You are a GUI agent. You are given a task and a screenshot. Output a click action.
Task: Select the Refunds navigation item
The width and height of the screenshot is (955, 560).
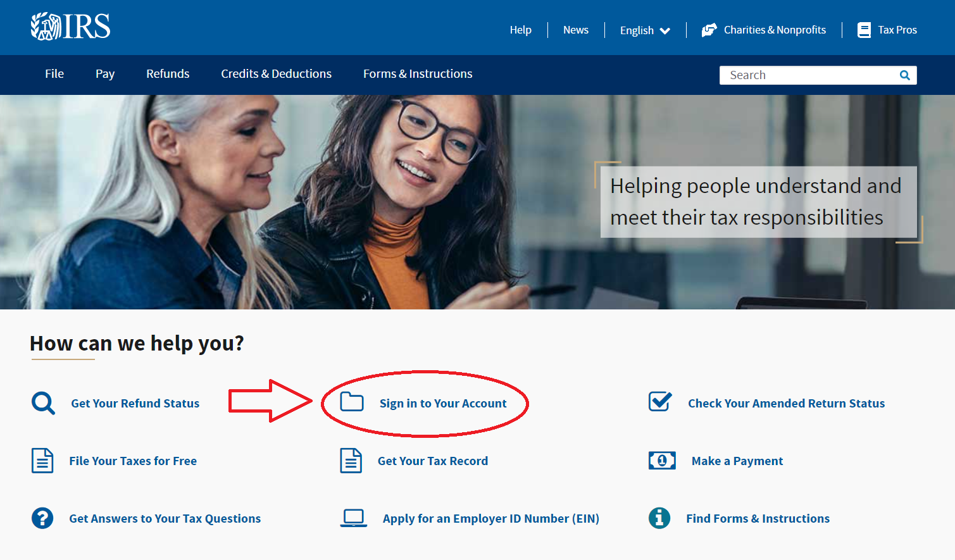(167, 74)
